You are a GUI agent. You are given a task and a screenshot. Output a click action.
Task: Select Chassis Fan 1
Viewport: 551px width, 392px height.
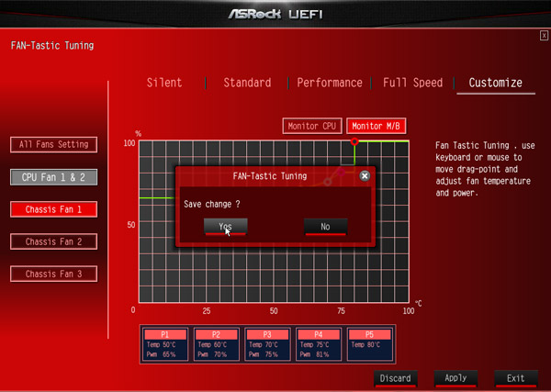click(54, 209)
